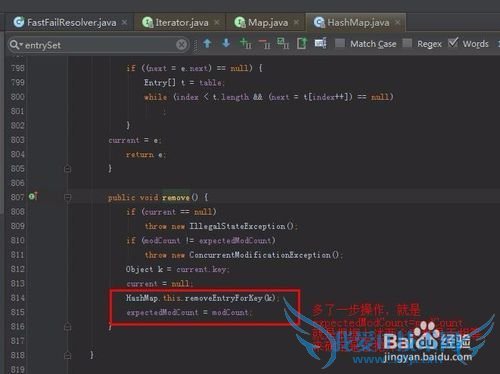Select all occurrences icon

[x=283, y=43]
